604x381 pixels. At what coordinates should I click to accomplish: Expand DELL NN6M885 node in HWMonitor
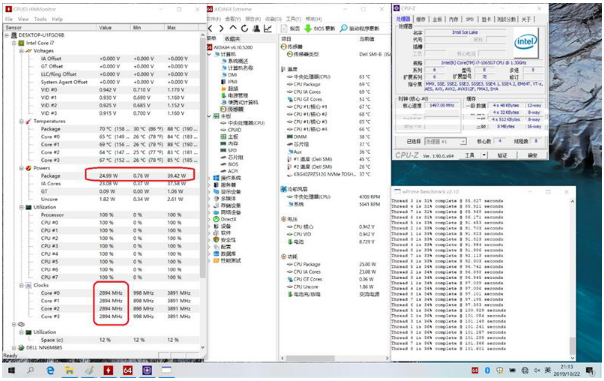tap(14, 347)
